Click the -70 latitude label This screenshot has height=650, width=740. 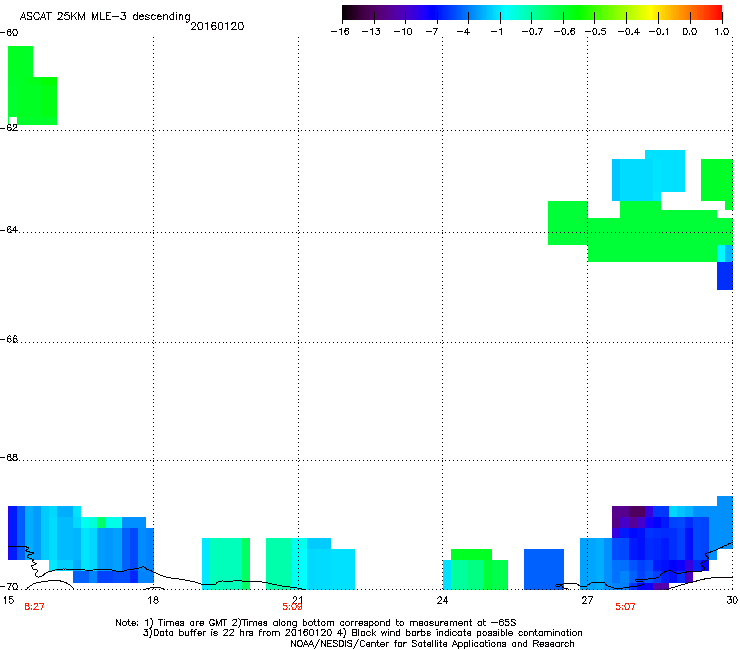pos(9,587)
